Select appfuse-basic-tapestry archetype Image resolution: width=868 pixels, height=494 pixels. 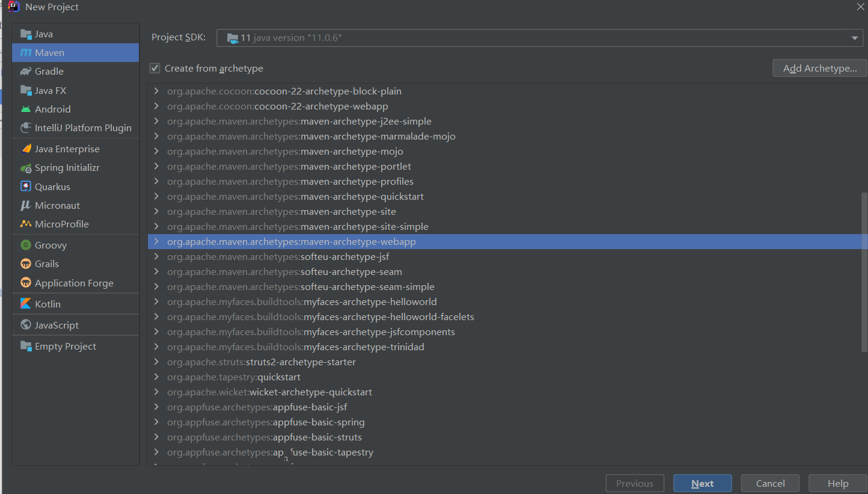pos(504,452)
